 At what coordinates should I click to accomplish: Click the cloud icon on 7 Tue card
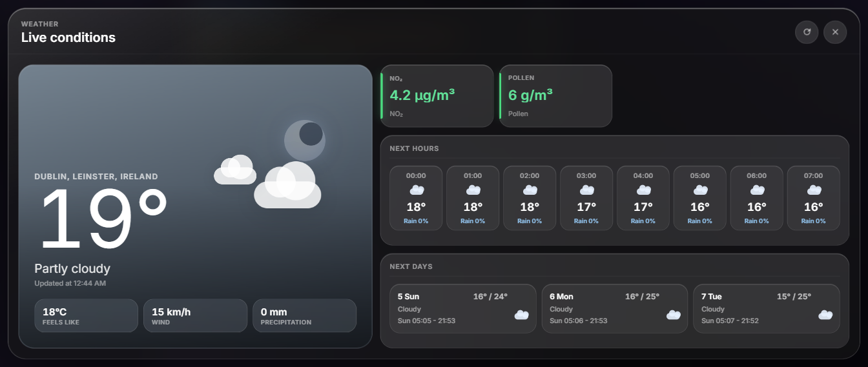click(x=825, y=315)
